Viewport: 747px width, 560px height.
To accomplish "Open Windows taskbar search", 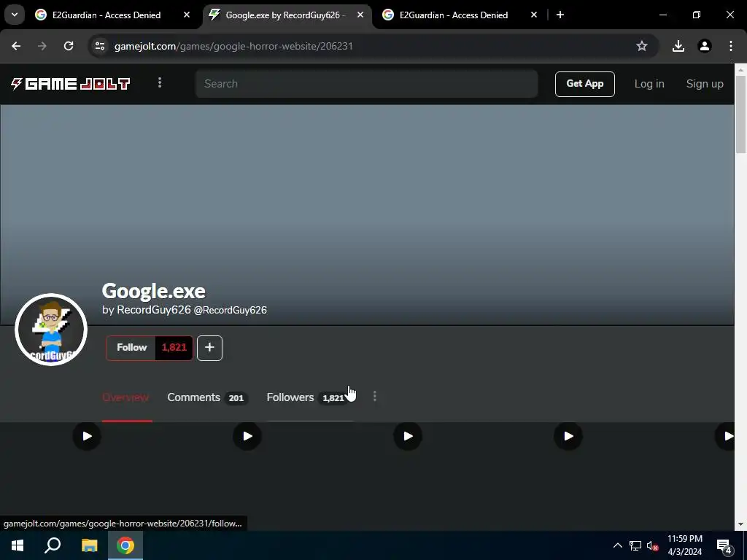I will 53,545.
